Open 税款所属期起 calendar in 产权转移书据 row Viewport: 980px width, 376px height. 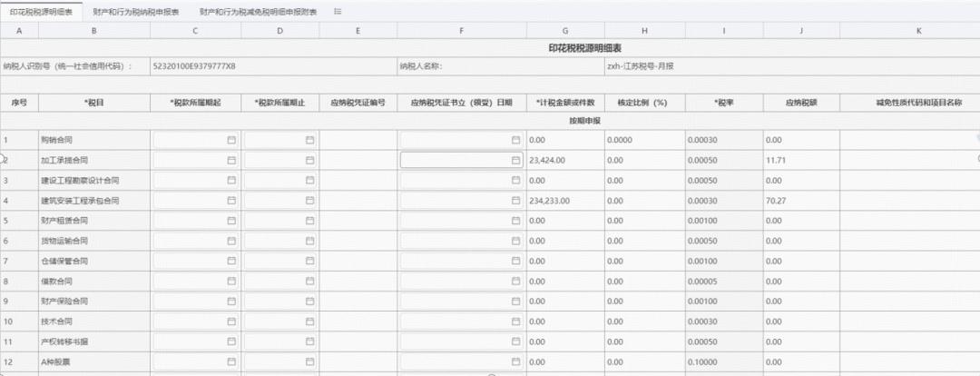click(x=231, y=341)
